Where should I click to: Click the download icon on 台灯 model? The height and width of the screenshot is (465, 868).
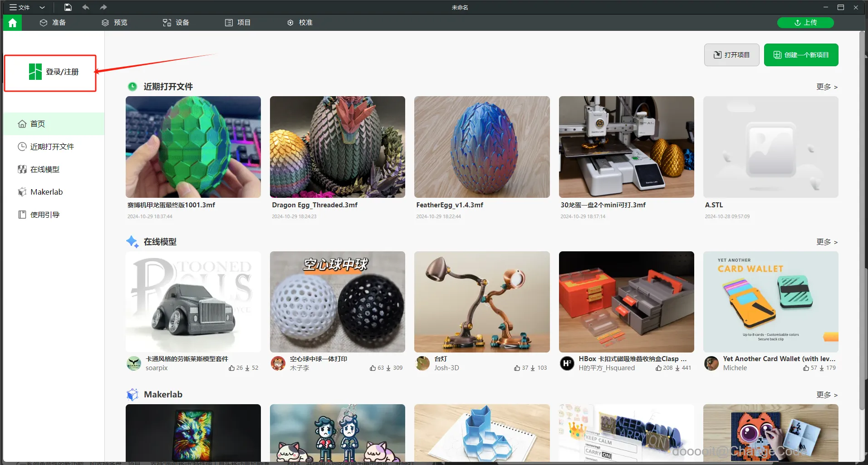533,368
